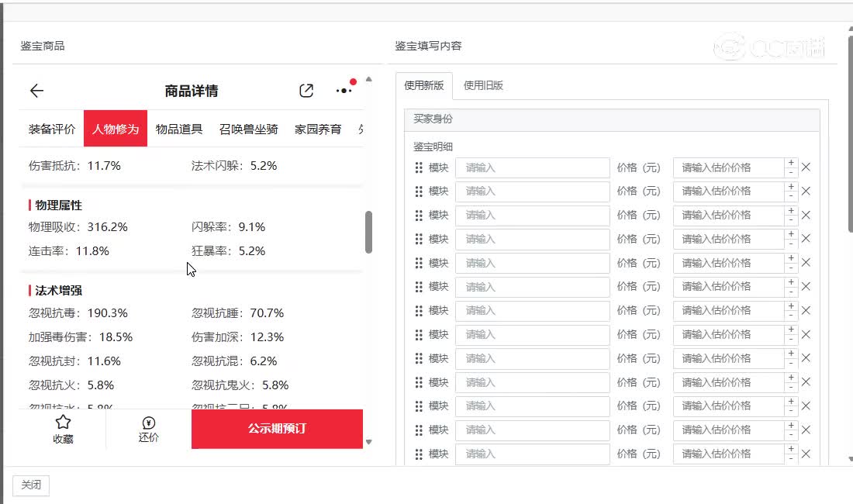Decrease price using first row minus stepper
The height and width of the screenshot is (504, 853).
point(791,172)
